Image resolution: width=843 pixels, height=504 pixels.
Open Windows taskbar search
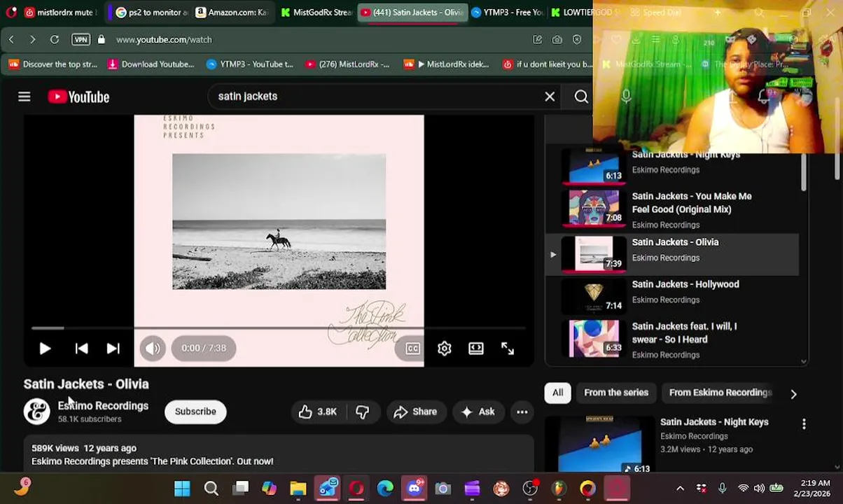coord(211,489)
